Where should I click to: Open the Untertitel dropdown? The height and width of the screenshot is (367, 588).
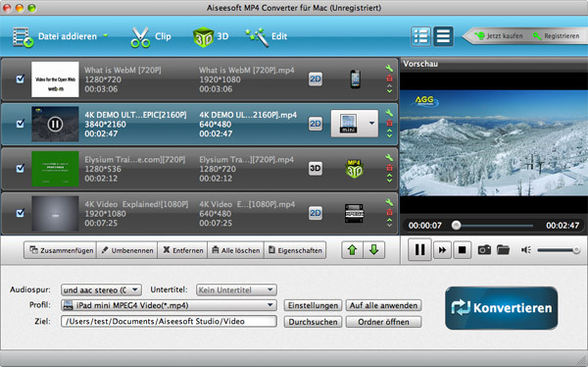[x=236, y=290]
